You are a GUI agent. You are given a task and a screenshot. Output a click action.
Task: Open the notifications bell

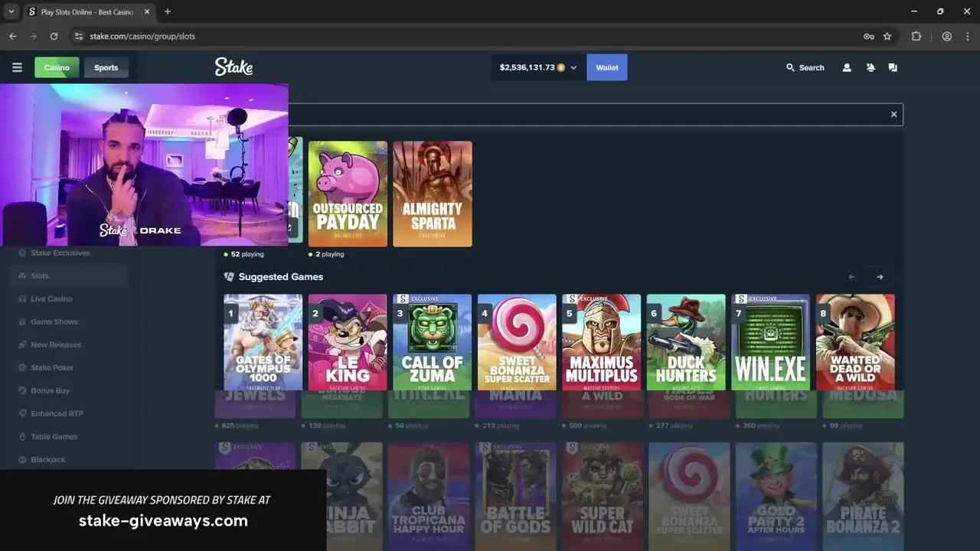point(871,67)
